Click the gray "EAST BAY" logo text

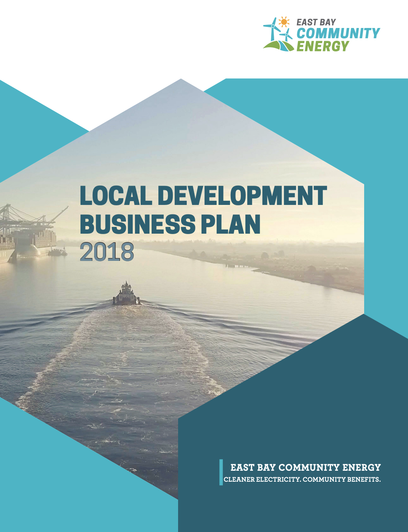coord(316,22)
